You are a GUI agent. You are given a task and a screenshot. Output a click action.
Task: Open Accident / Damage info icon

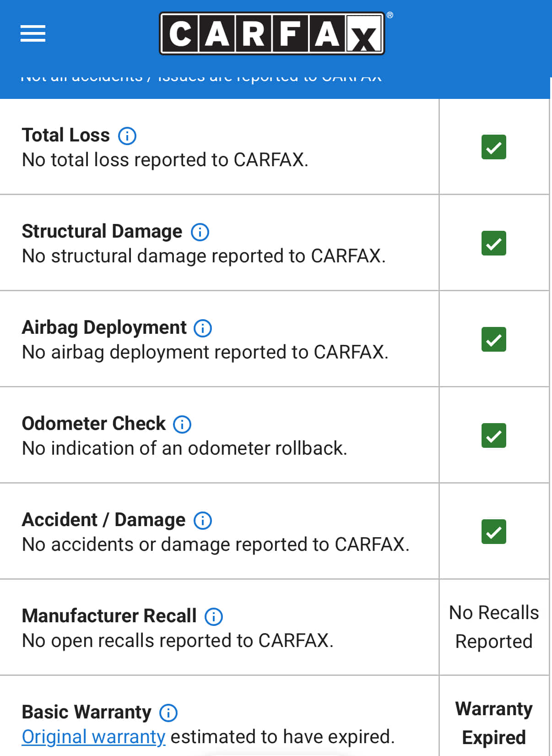[x=203, y=521]
